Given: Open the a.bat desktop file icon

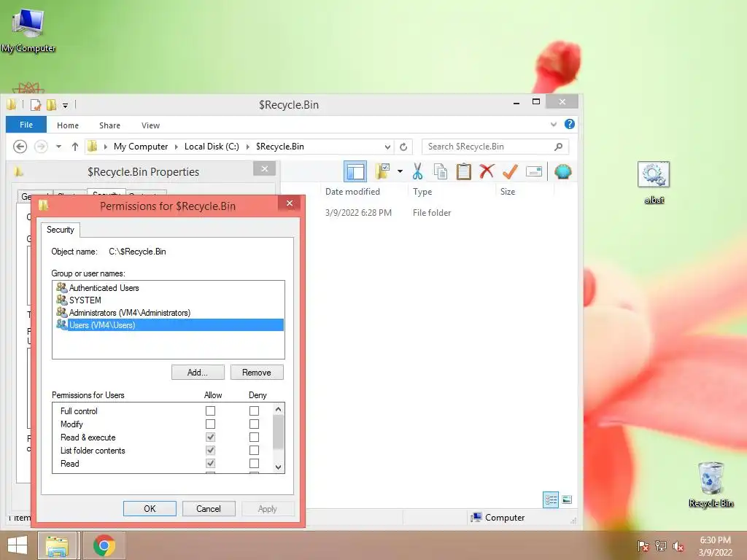Looking at the screenshot, I should tap(654, 183).
